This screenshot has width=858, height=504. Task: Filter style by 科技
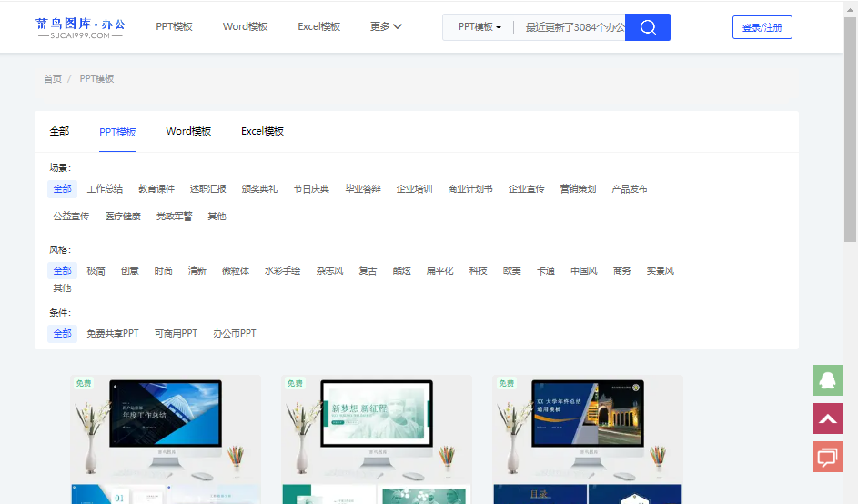click(x=479, y=271)
